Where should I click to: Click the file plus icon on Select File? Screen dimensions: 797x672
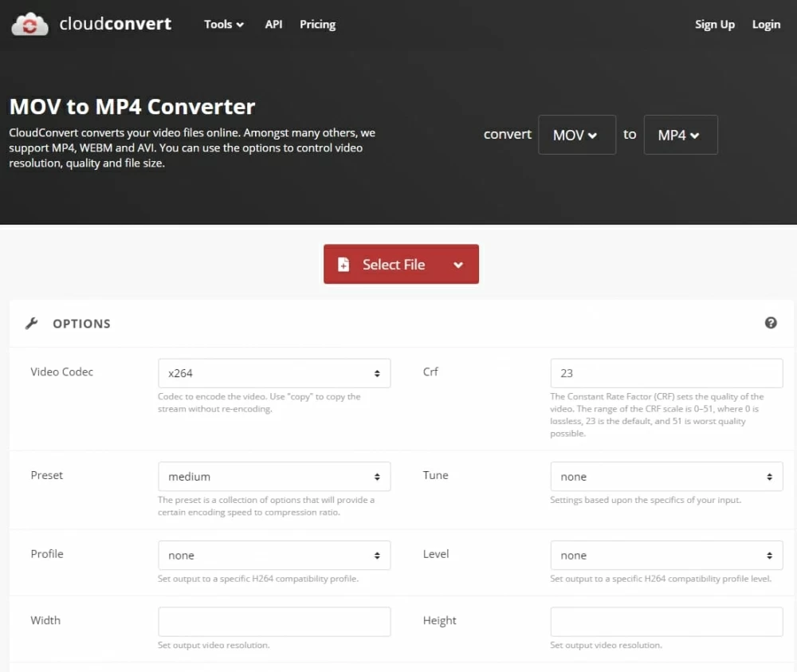(344, 265)
